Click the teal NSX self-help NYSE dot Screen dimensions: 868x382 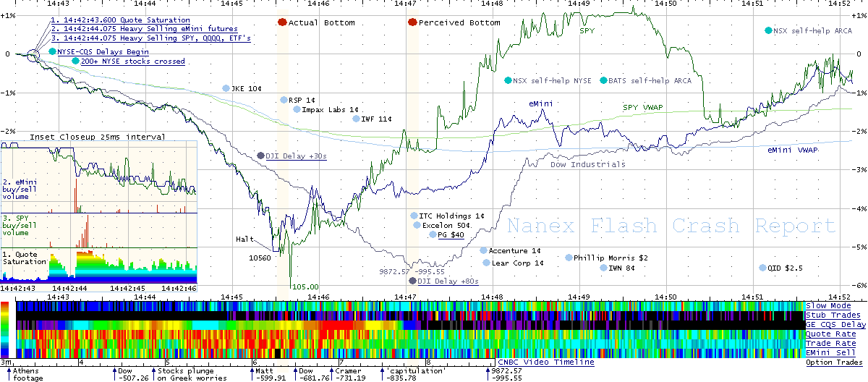point(508,80)
